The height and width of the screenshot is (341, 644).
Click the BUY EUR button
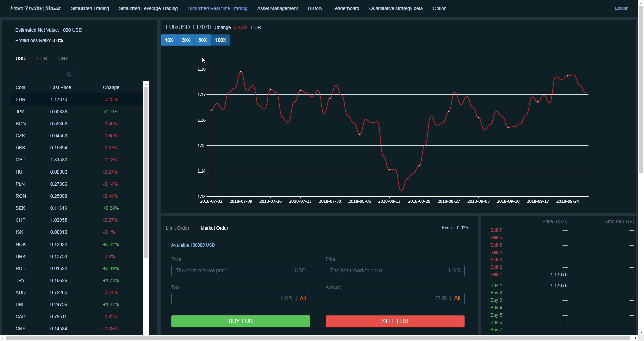[x=240, y=321]
